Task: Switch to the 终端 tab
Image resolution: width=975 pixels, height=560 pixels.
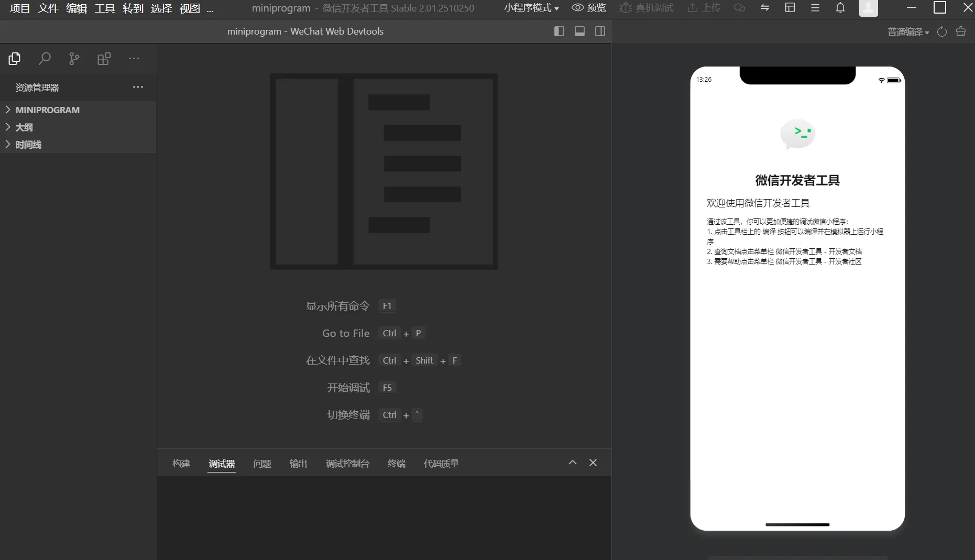Action: [397, 463]
